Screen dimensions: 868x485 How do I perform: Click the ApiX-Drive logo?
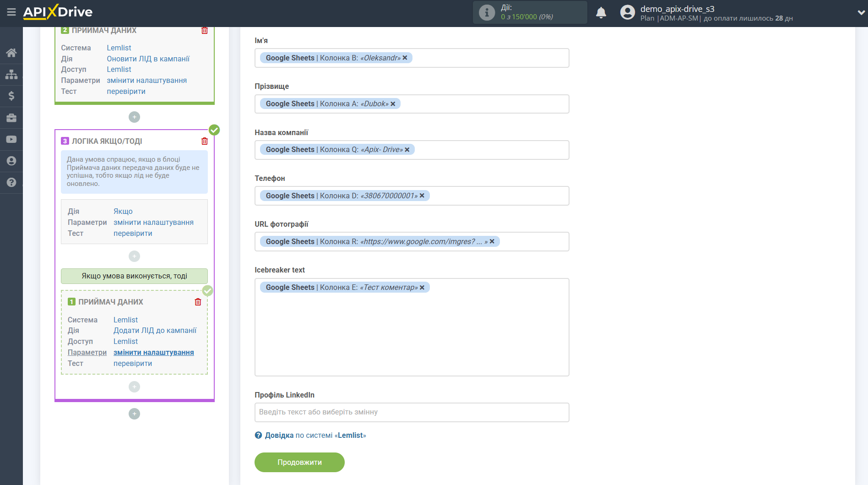58,12
